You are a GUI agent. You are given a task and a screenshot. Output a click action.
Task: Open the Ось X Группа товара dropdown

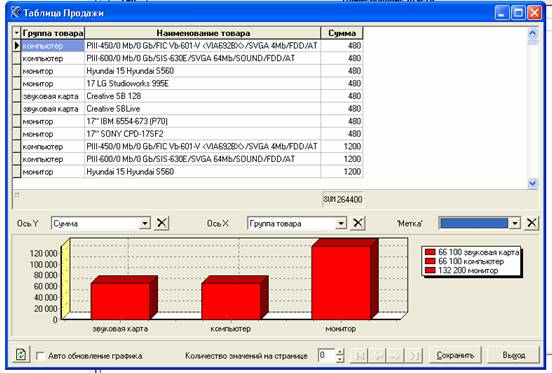341,223
